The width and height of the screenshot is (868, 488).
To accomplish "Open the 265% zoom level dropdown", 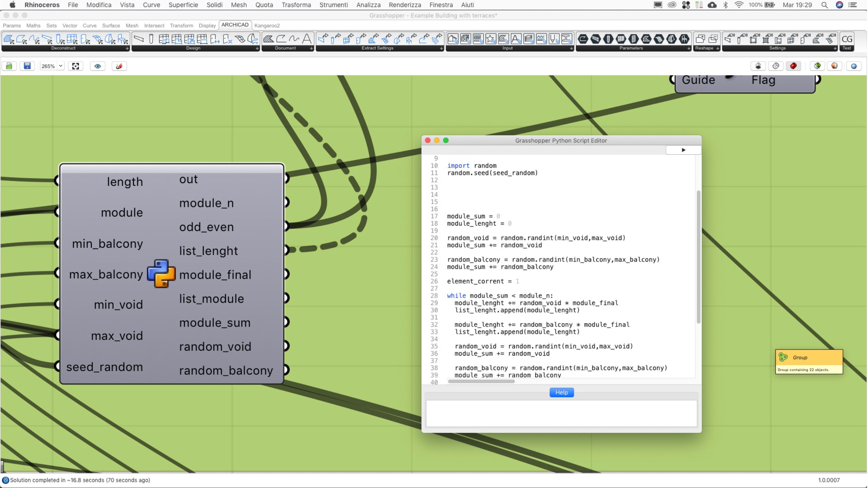I will (61, 66).
